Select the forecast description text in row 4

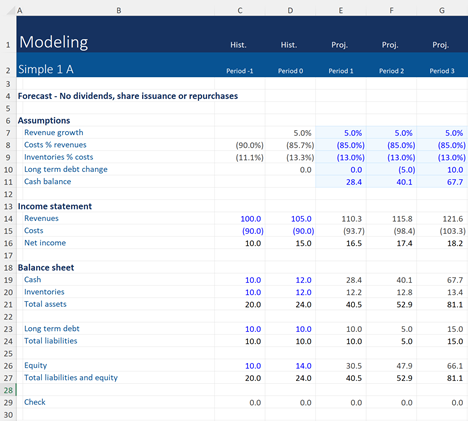[x=128, y=96]
